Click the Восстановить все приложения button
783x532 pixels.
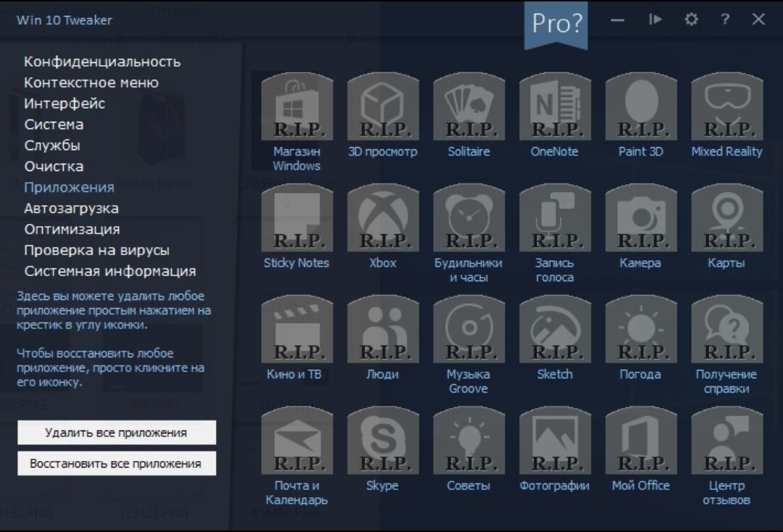(x=116, y=463)
